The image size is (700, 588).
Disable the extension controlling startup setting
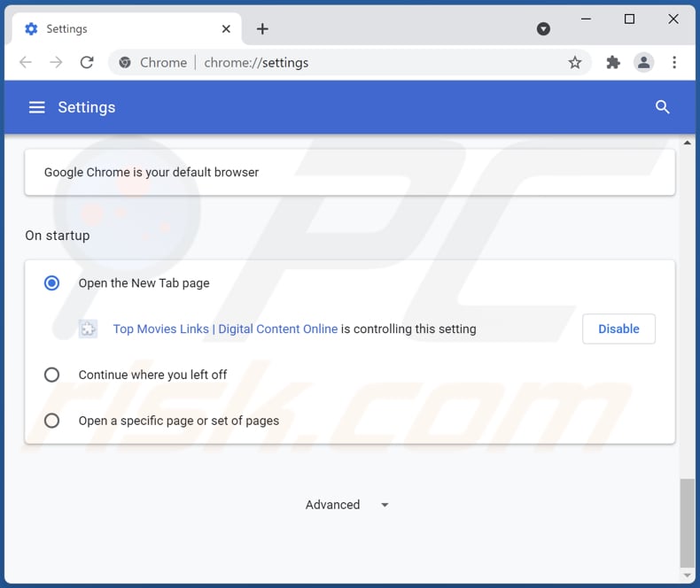(x=618, y=329)
